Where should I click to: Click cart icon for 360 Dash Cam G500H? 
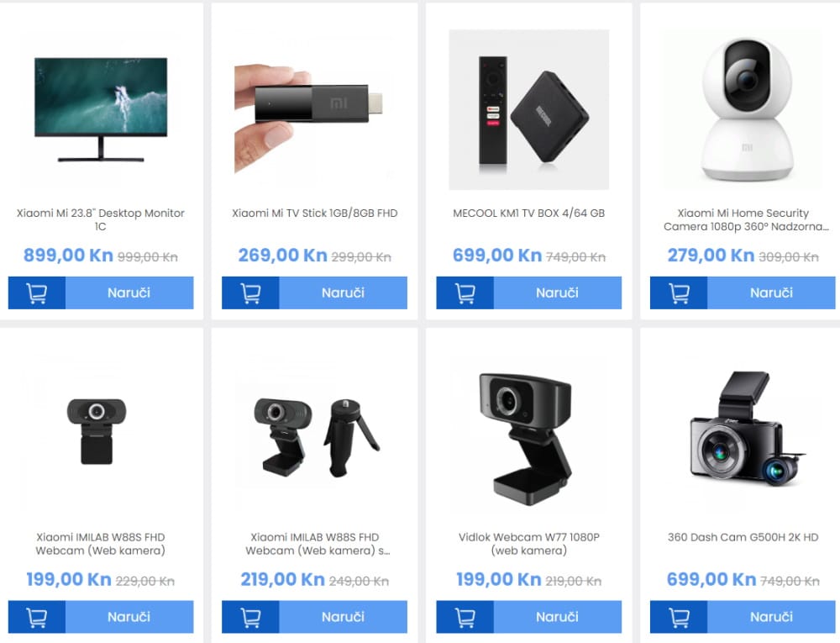(x=679, y=617)
